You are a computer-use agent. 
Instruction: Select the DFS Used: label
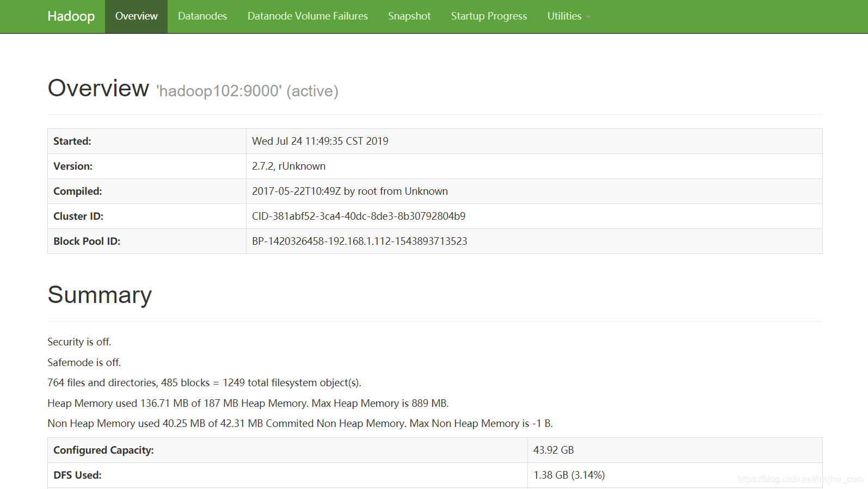(x=77, y=475)
